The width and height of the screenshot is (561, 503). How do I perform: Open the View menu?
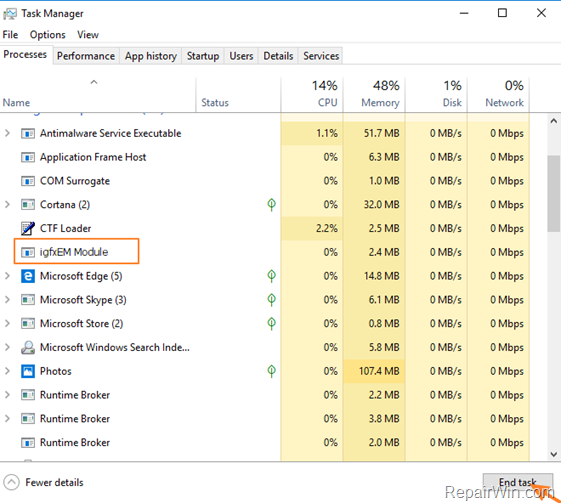[x=88, y=35]
